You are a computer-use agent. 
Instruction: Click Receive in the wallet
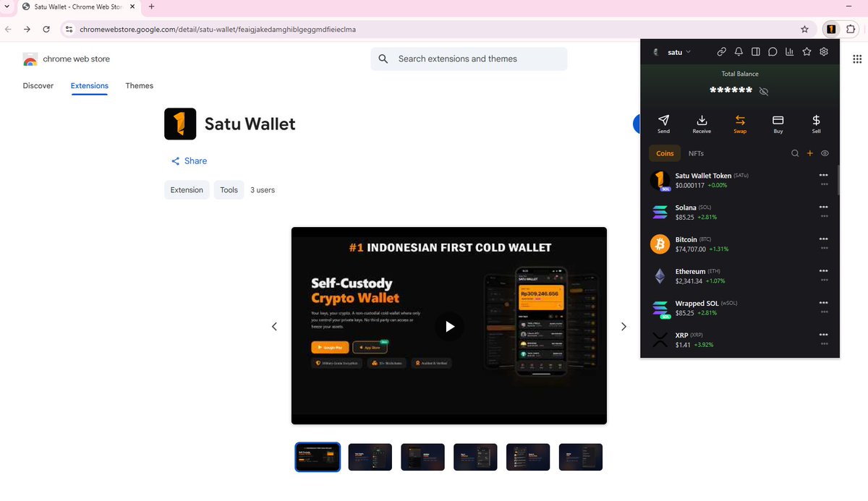click(x=702, y=124)
